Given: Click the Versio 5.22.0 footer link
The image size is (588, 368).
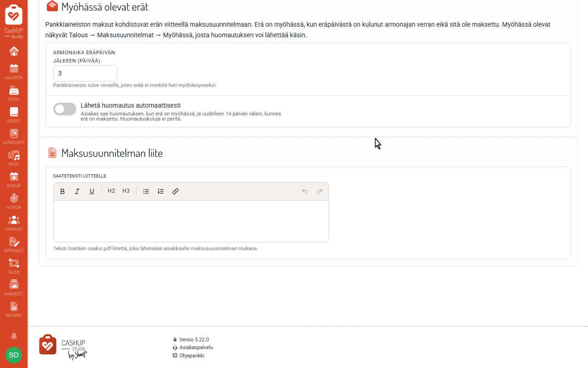Looking at the screenshot, I should [194, 339].
